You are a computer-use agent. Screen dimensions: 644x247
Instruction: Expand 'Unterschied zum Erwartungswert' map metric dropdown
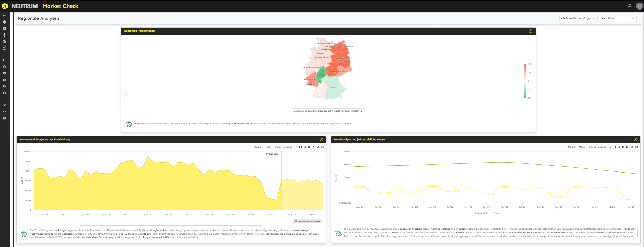coord(328,111)
